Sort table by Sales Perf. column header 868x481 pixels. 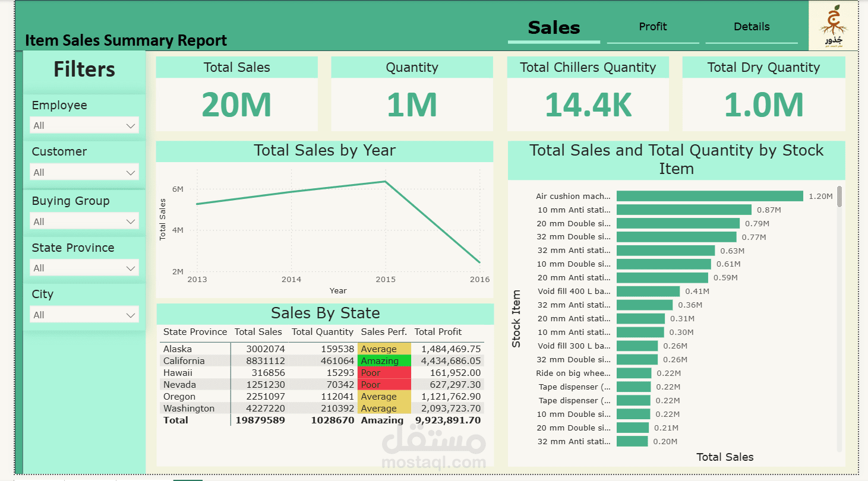pos(384,332)
